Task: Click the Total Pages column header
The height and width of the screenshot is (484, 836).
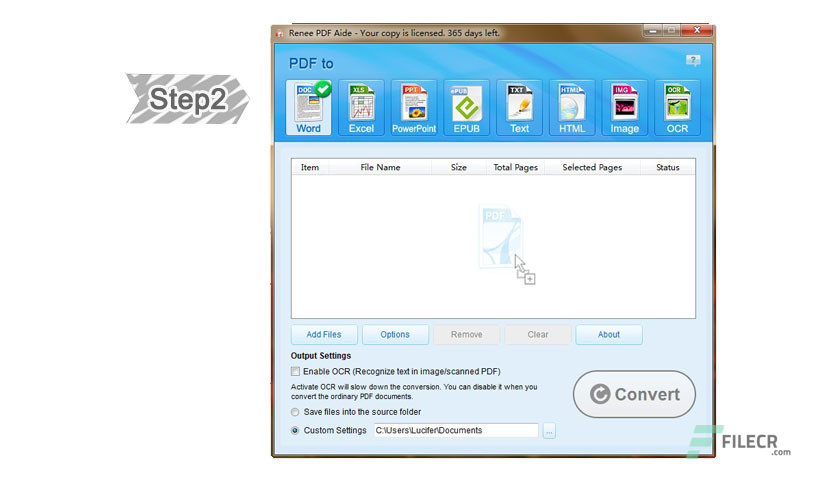Action: (x=516, y=167)
